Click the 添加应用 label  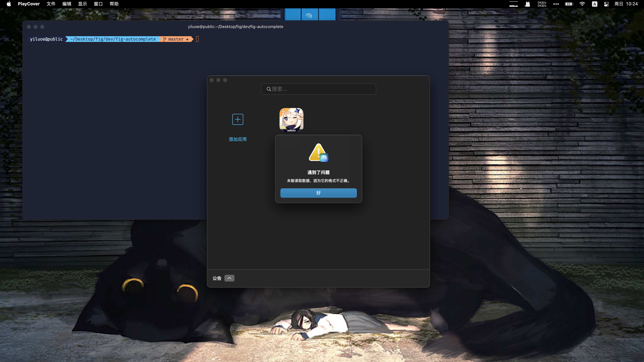(237, 139)
